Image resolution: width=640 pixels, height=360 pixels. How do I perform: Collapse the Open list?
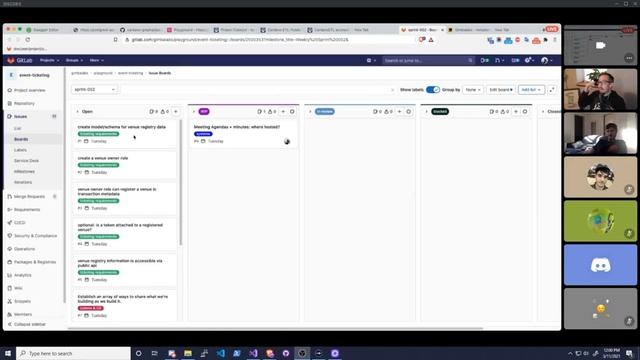[x=77, y=111]
